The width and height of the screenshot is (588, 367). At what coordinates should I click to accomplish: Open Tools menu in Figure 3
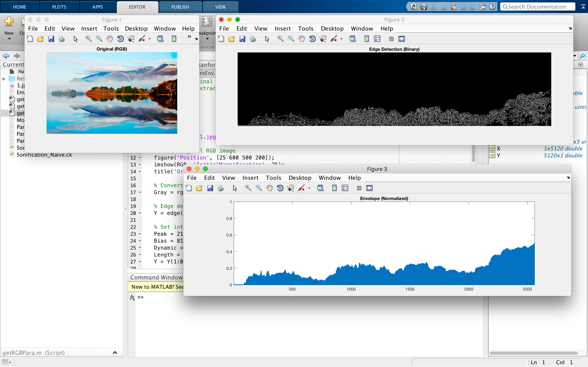[x=273, y=178]
